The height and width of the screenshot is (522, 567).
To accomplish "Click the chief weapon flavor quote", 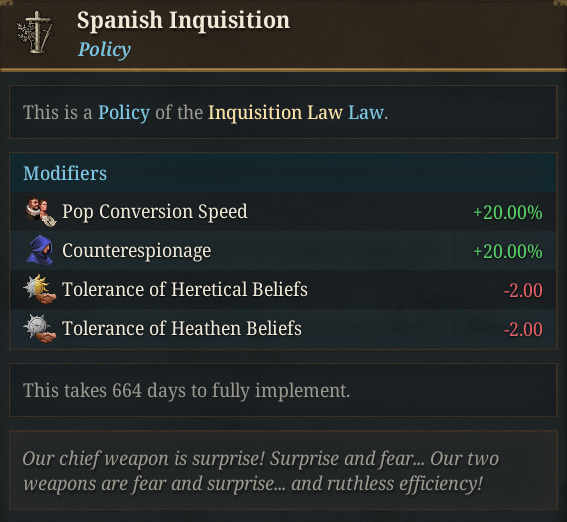I will coord(261,471).
